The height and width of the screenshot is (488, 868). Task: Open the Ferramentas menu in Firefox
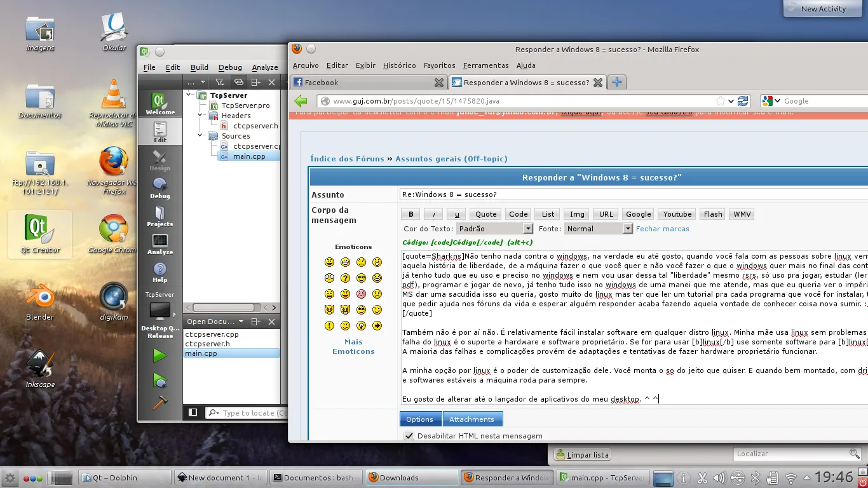pos(486,65)
